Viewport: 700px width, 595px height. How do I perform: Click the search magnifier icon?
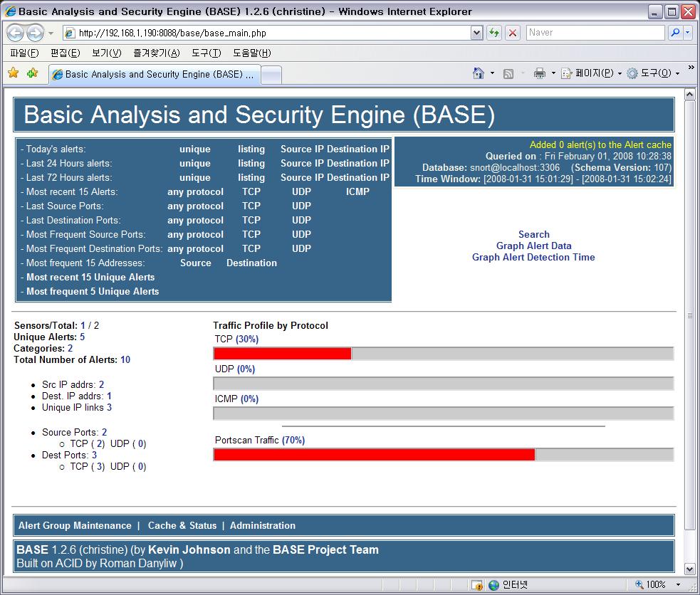(x=676, y=33)
